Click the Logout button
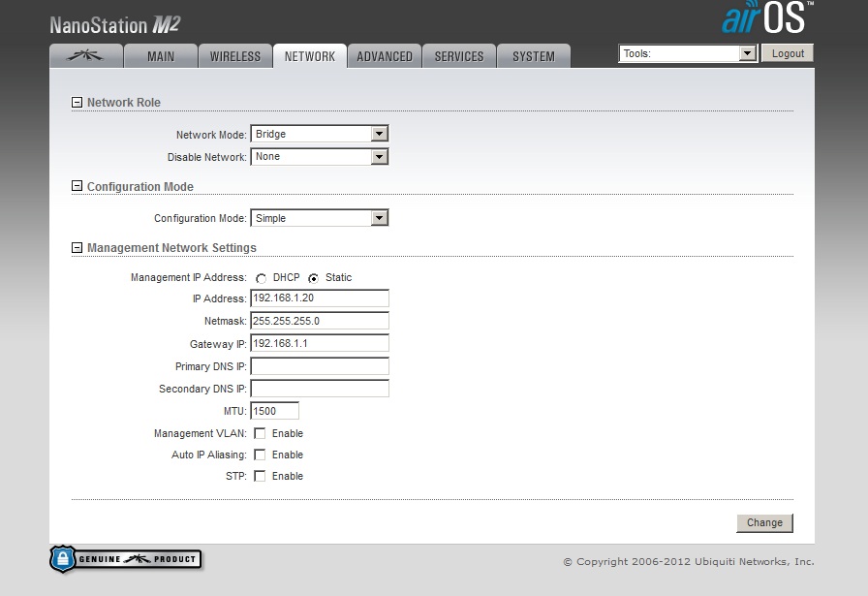868x596 pixels. (788, 53)
